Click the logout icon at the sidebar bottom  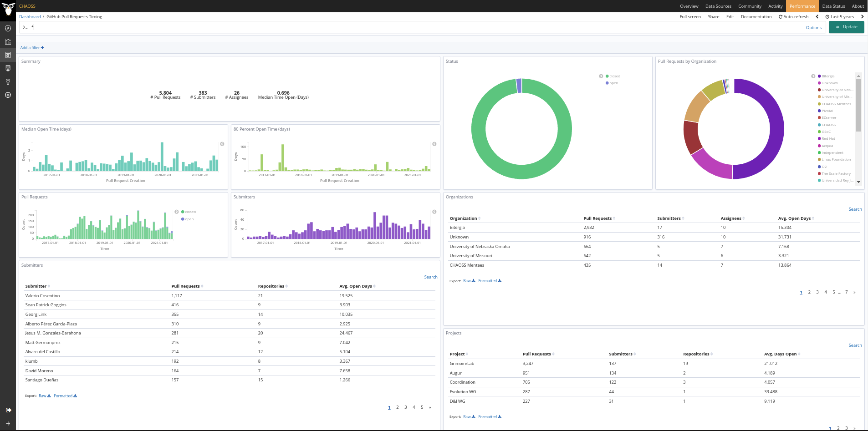tap(8, 410)
